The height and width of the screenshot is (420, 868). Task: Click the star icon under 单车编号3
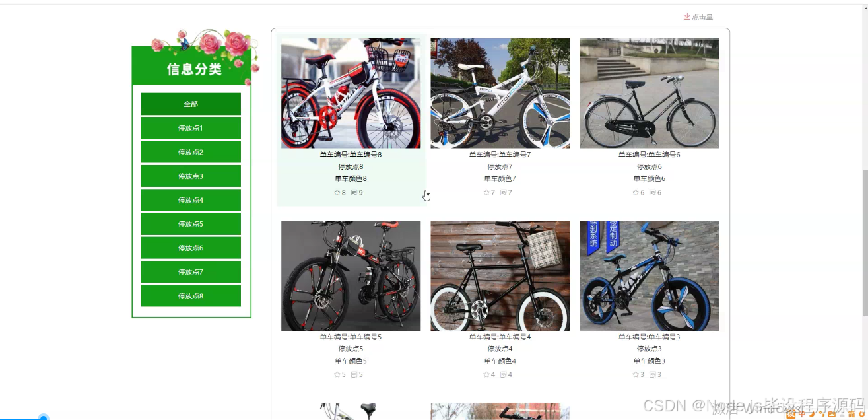pyautogui.click(x=636, y=374)
